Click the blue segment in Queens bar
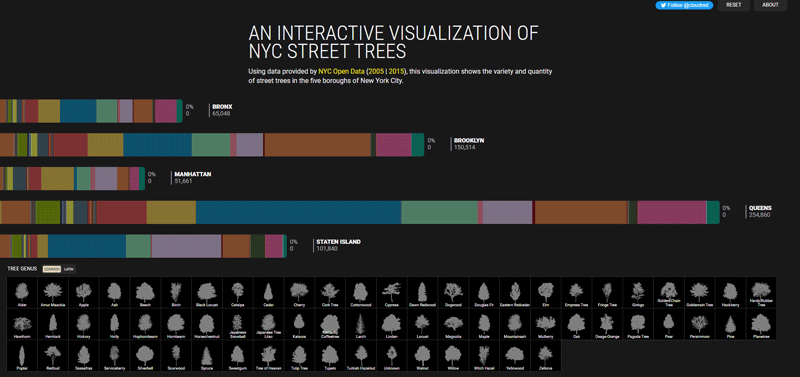The width and height of the screenshot is (800, 377). pyautogui.click(x=298, y=212)
